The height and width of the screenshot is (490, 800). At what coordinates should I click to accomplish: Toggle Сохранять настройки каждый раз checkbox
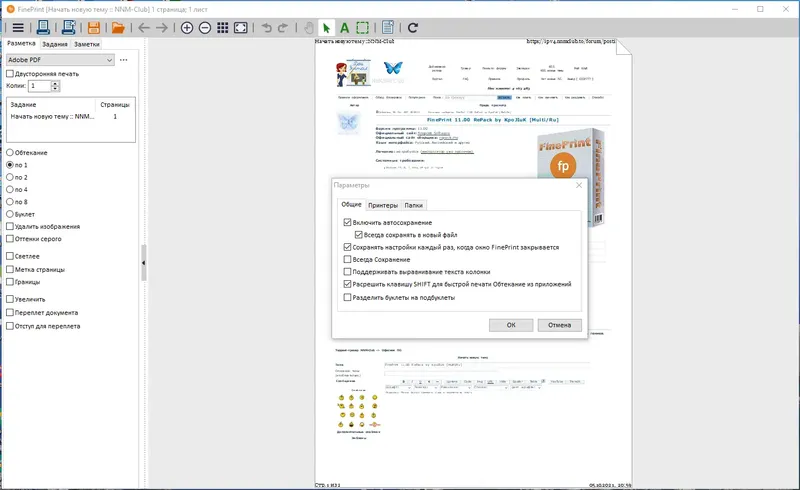pyautogui.click(x=347, y=247)
